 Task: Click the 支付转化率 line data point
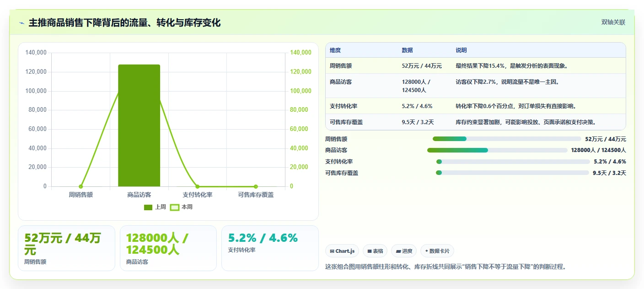(198, 186)
